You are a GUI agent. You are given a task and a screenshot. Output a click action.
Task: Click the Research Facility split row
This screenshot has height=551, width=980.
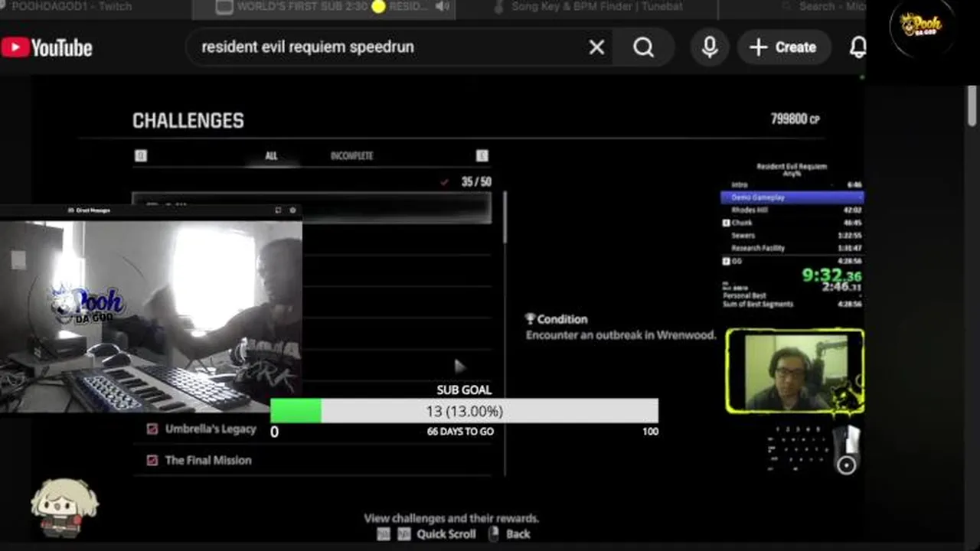(x=792, y=248)
